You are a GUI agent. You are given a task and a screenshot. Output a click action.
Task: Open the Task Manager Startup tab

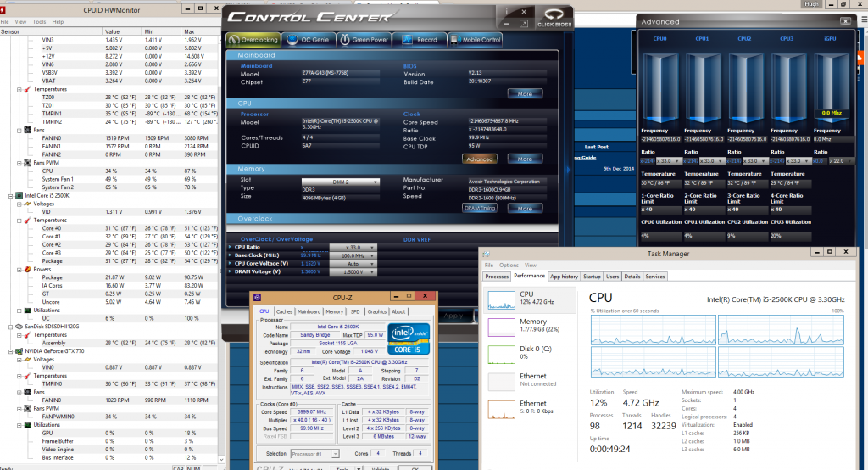pyautogui.click(x=591, y=276)
